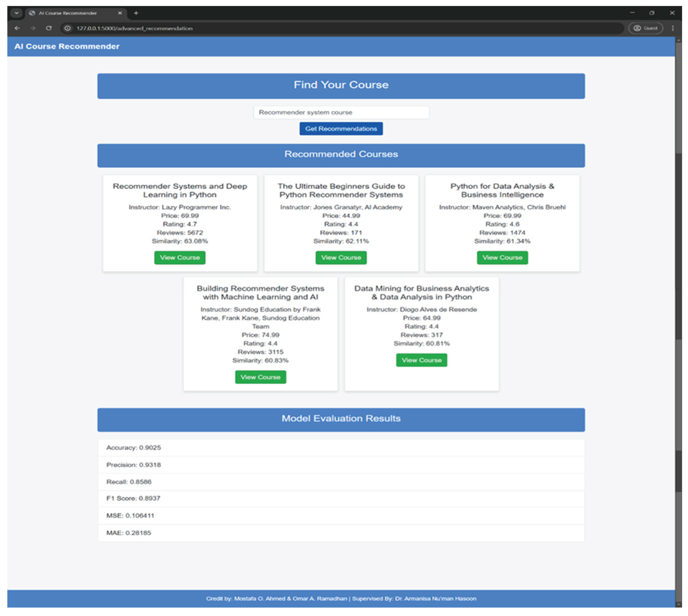Open a new browser tab

pos(136,13)
